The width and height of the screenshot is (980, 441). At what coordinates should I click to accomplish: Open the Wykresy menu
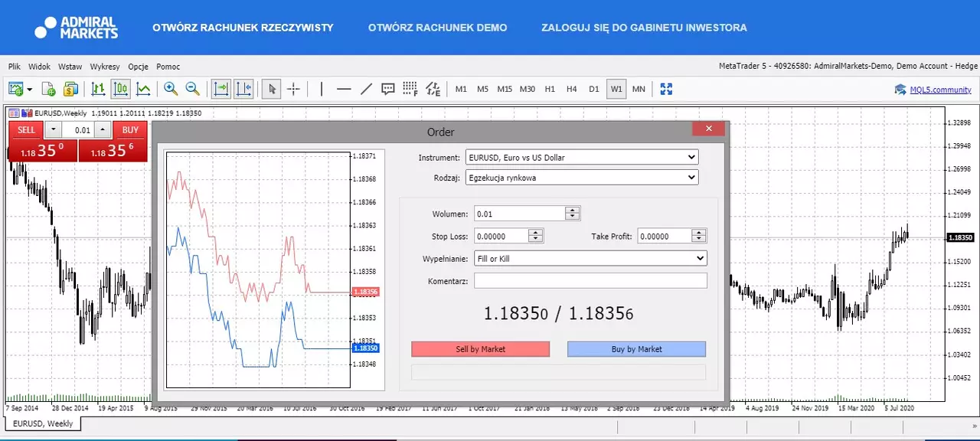click(106, 67)
